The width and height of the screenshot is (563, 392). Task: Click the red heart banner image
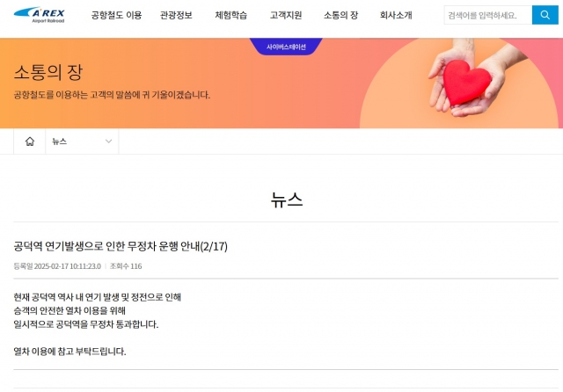pos(466,83)
